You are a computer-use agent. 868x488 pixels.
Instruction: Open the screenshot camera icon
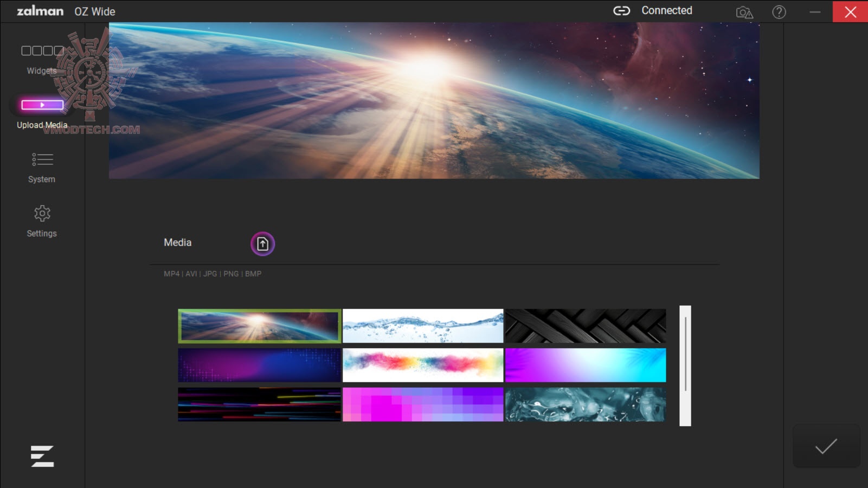[744, 12]
